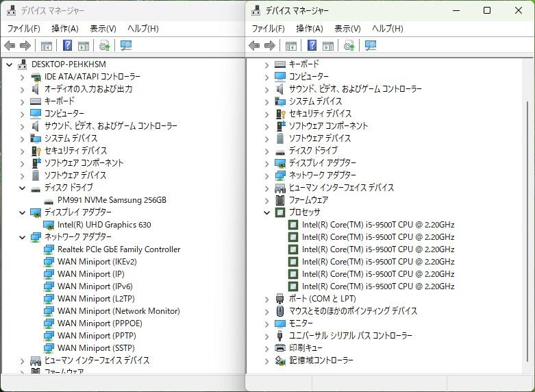Expand ディスク ドライブ in right window
Viewport: 535px width, 392px height.
(267, 151)
